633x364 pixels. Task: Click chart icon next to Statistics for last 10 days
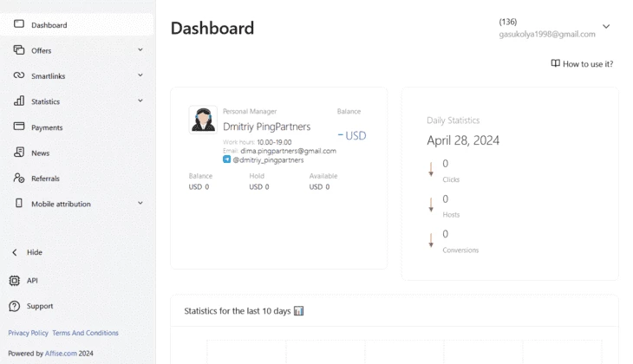(299, 311)
